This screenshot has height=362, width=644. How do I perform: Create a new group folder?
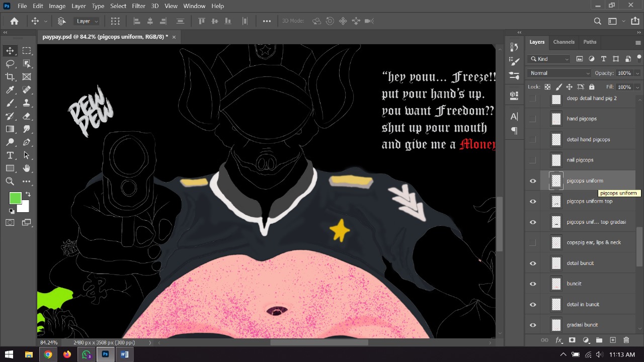pyautogui.click(x=599, y=340)
